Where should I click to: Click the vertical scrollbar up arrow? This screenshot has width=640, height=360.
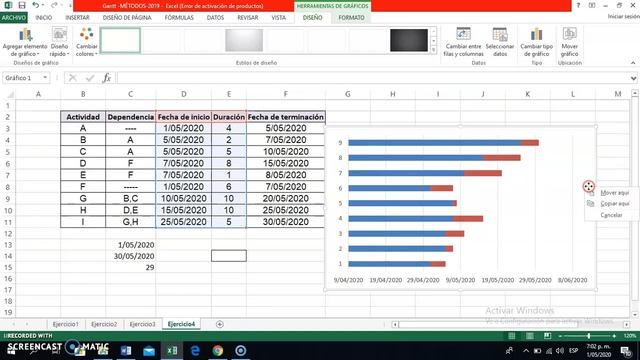click(x=635, y=93)
